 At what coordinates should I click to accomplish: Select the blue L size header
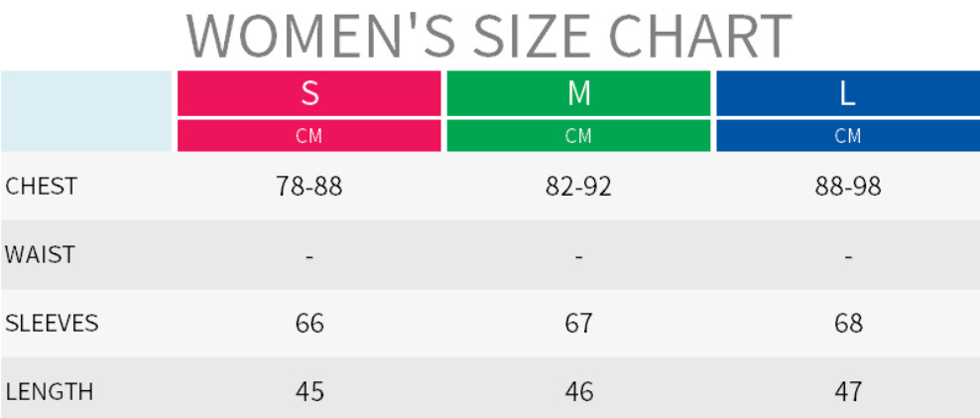848,93
